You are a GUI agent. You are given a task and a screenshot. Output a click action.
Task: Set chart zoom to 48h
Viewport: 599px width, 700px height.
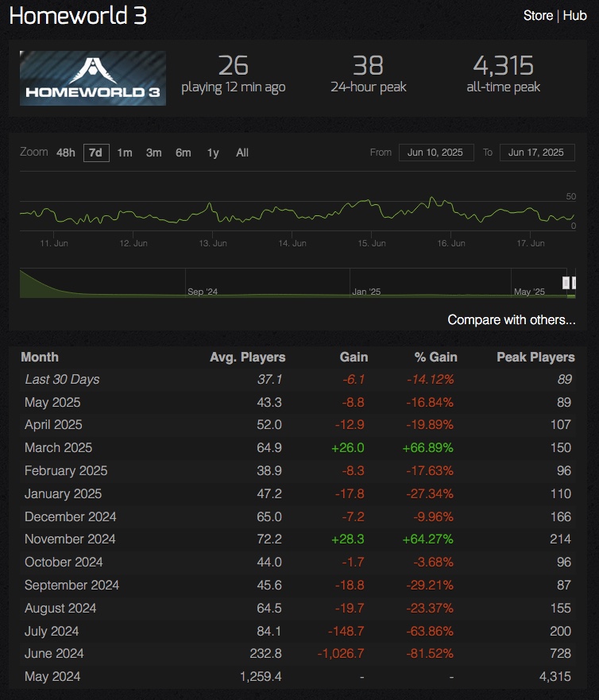(66, 153)
